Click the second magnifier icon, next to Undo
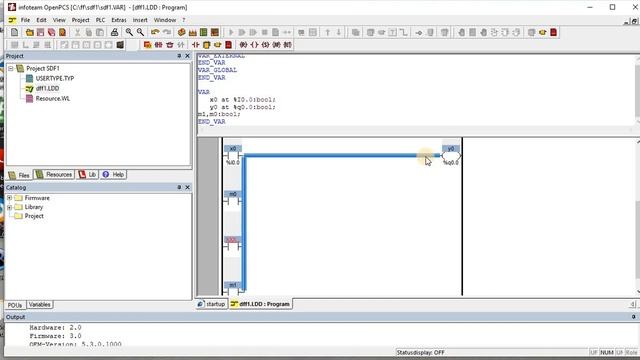 140,32
